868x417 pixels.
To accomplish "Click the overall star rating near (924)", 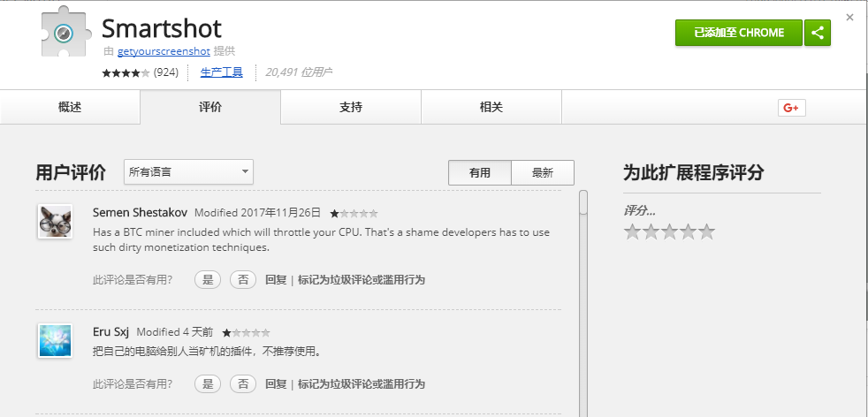I will click(x=126, y=72).
